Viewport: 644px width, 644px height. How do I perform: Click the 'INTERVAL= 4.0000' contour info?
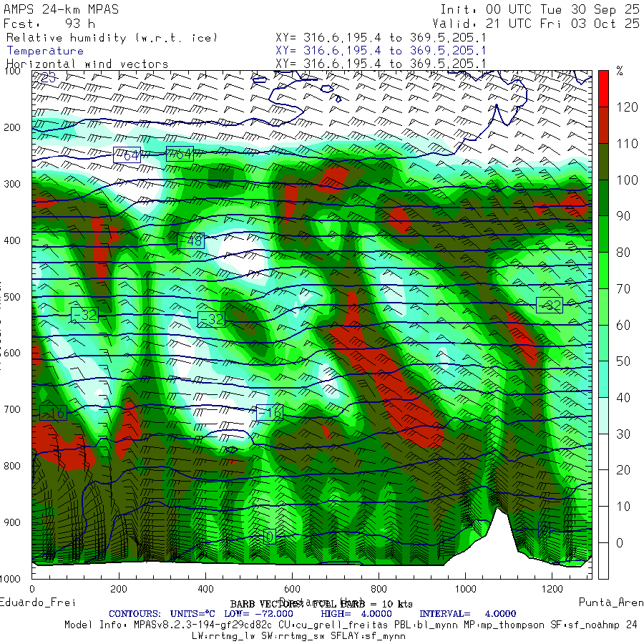coord(467,614)
